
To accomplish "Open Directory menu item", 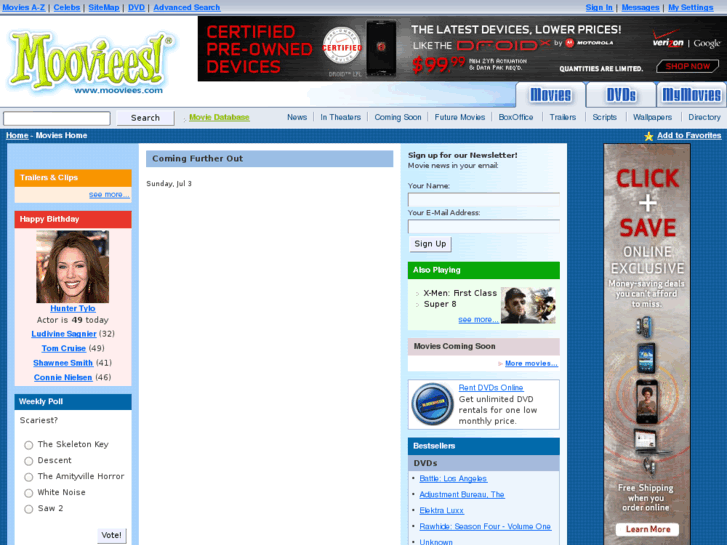I will (704, 117).
